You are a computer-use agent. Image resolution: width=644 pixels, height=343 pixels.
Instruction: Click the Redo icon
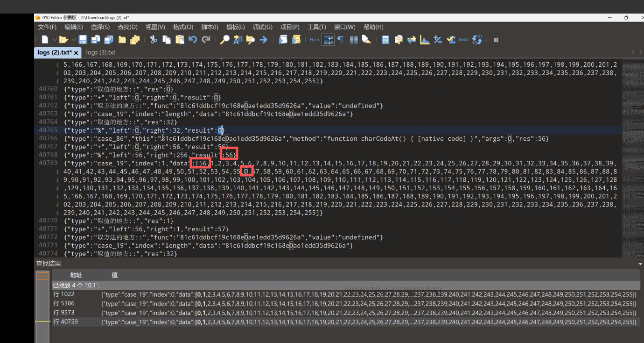coord(206,40)
